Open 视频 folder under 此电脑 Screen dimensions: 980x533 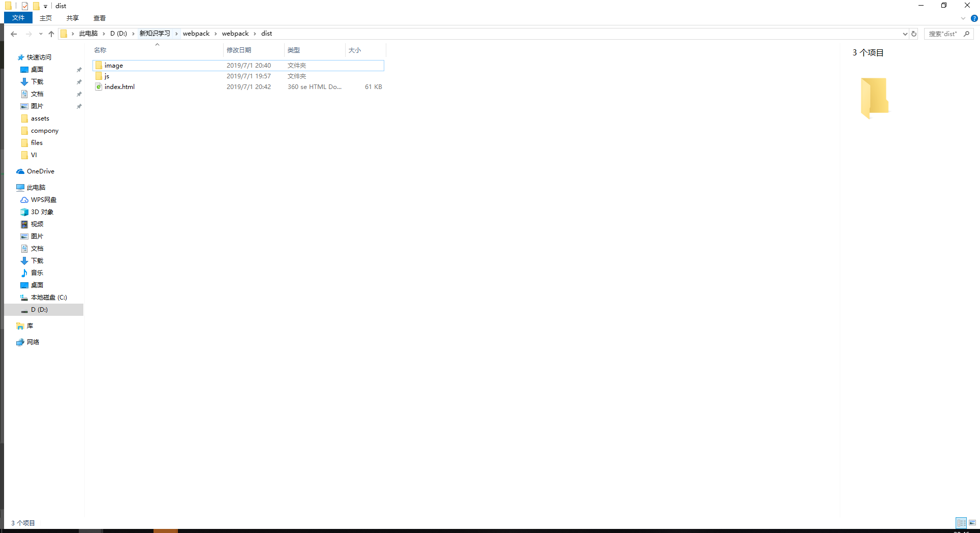point(37,224)
